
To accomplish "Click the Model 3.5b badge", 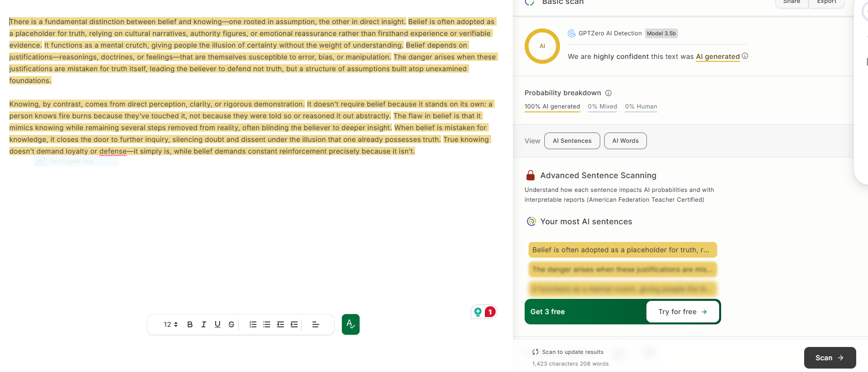I will click(x=661, y=33).
